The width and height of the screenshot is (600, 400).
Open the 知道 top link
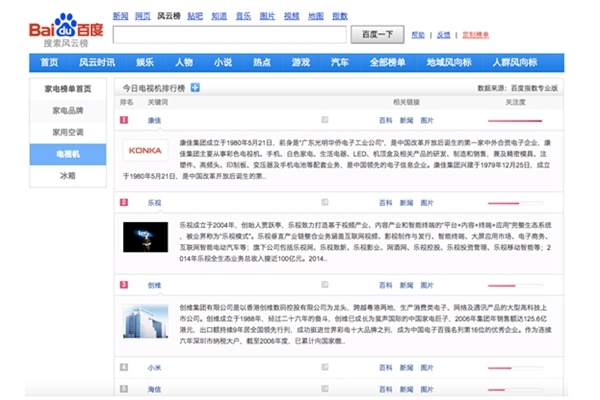tap(219, 16)
